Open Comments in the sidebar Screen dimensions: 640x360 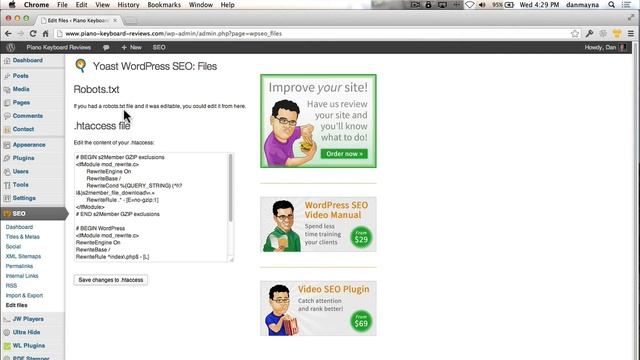pyautogui.click(x=27, y=116)
